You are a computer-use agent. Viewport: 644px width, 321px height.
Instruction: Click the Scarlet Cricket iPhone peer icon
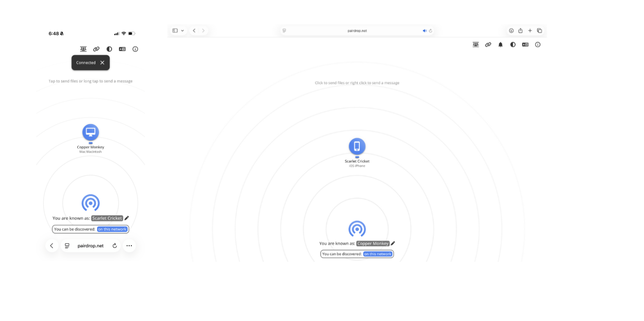point(357,146)
